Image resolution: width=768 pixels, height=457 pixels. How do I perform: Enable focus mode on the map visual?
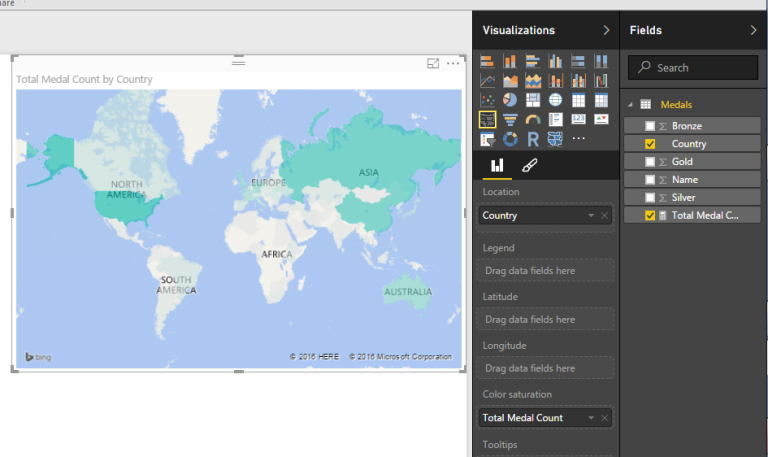point(433,64)
